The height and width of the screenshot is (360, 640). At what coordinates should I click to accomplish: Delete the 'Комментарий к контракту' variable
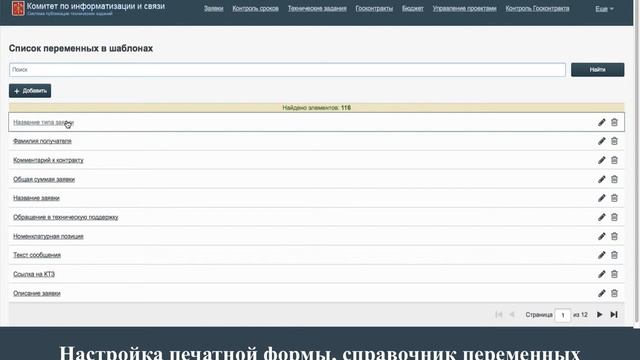pyautogui.click(x=614, y=160)
